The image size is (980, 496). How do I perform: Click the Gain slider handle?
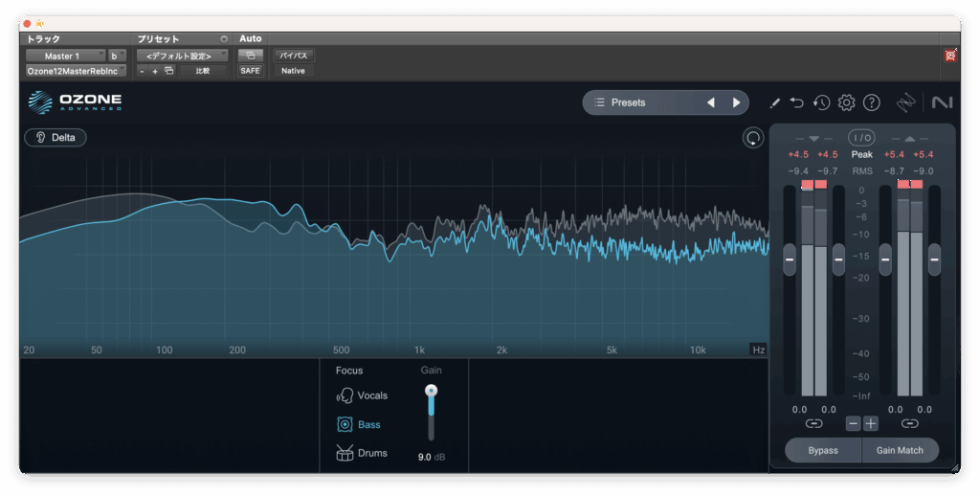431,391
